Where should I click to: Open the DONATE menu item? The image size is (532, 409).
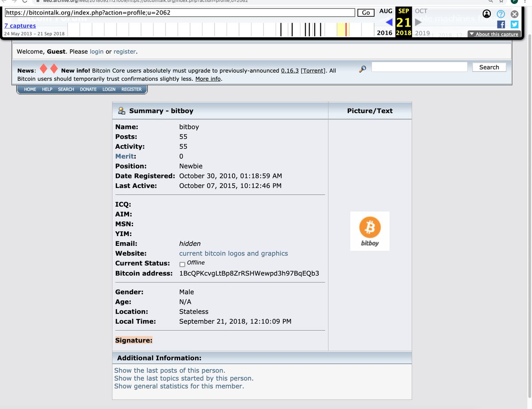88,89
